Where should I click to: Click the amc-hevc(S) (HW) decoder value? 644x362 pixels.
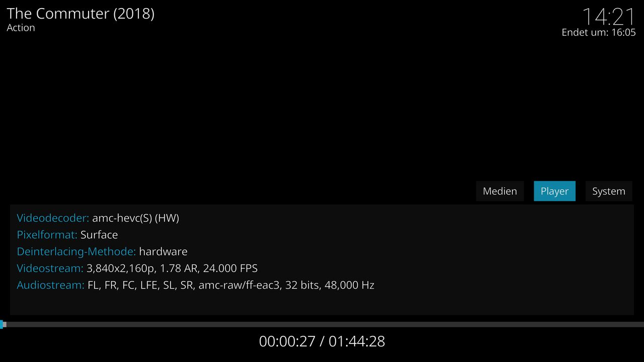click(x=135, y=218)
